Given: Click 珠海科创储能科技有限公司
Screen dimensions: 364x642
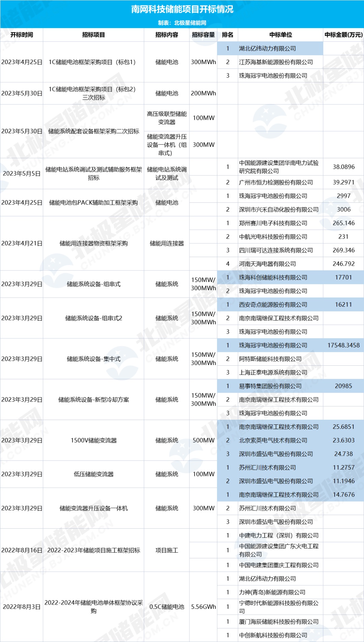Looking at the screenshot, I should point(273,278).
